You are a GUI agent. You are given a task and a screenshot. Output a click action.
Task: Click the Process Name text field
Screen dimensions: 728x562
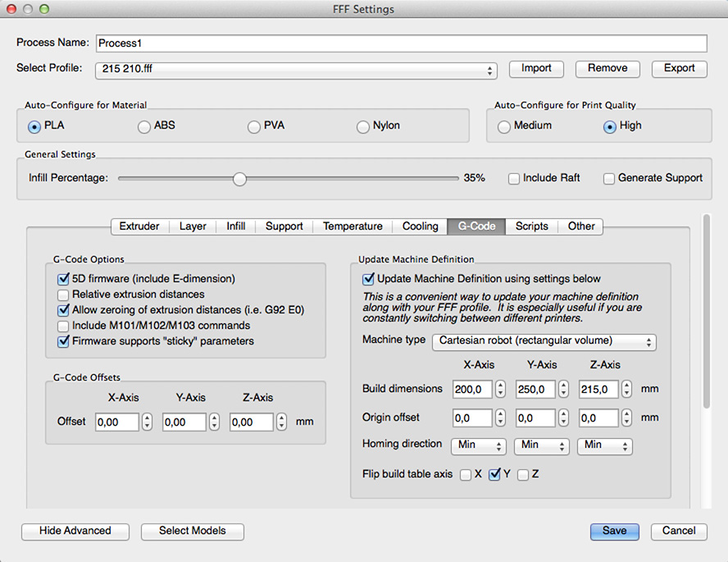(401, 43)
